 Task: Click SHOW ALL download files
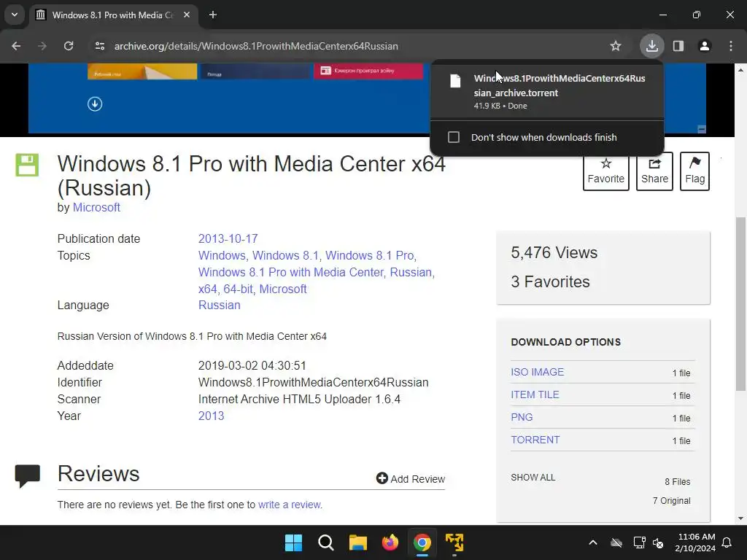pyautogui.click(x=533, y=477)
